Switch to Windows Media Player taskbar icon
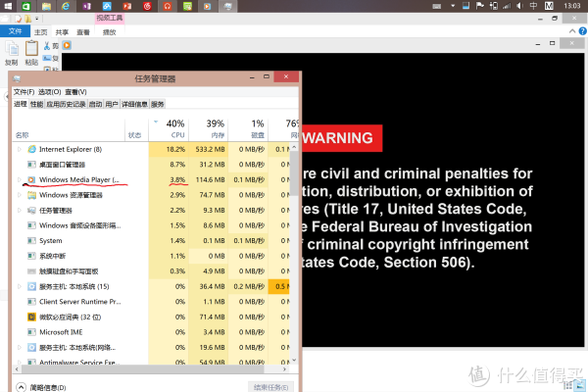The width and height of the screenshot is (588, 392). coord(208,6)
